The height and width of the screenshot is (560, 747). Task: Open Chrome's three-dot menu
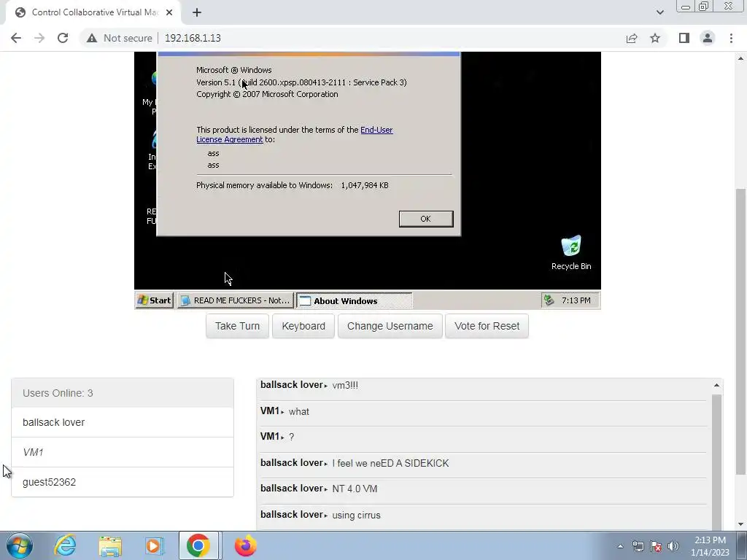click(x=731, y=38)
